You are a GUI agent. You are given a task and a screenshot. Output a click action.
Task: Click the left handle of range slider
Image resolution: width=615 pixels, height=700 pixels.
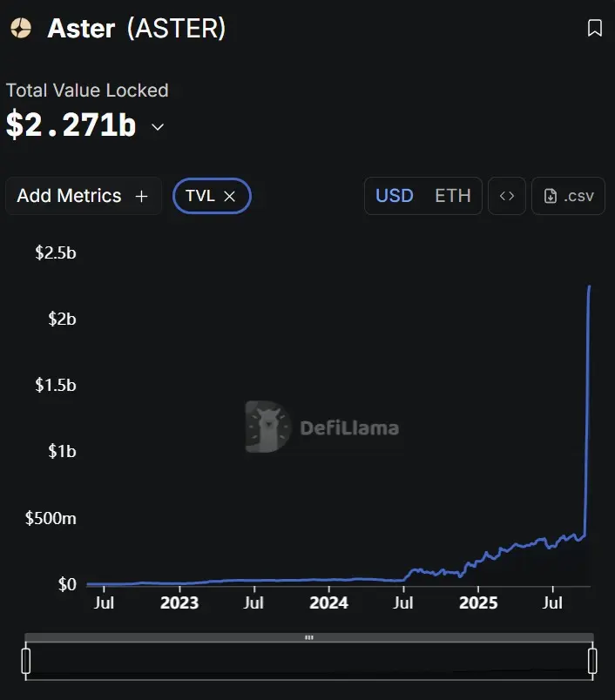[26, 662]
